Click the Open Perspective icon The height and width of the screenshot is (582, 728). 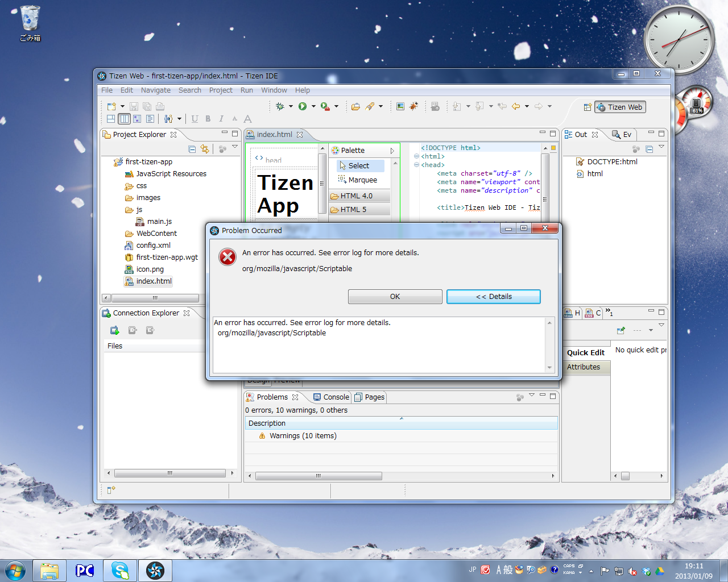coord(588,107)
